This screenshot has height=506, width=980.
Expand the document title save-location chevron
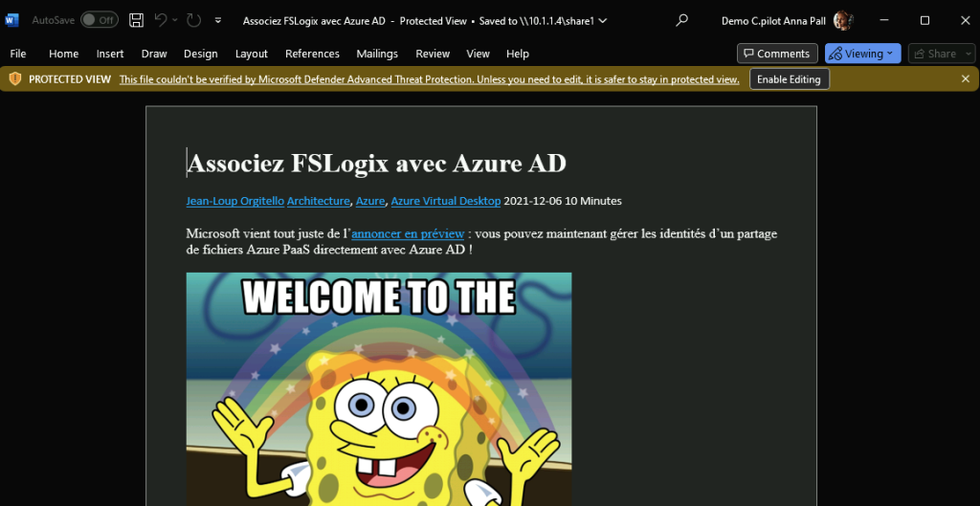603,21
